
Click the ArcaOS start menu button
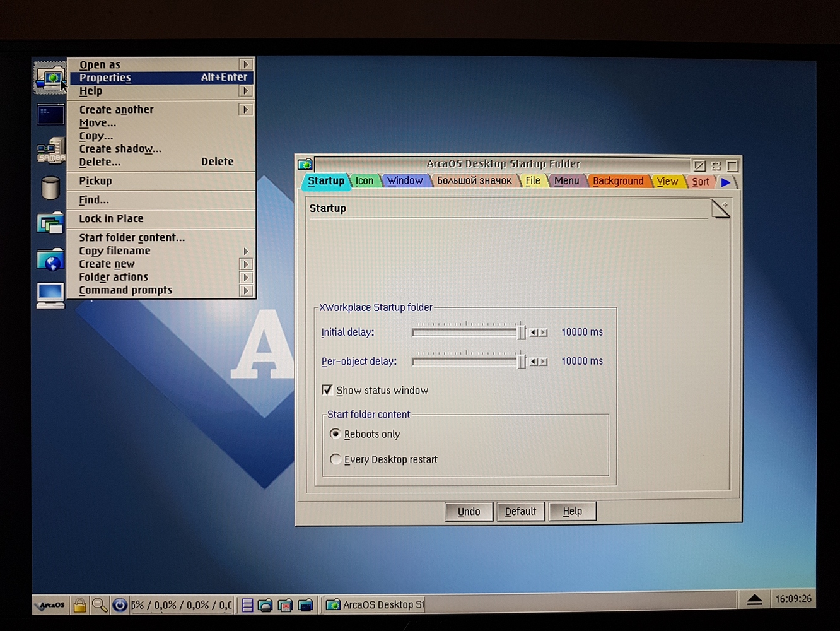click(50, 604)
